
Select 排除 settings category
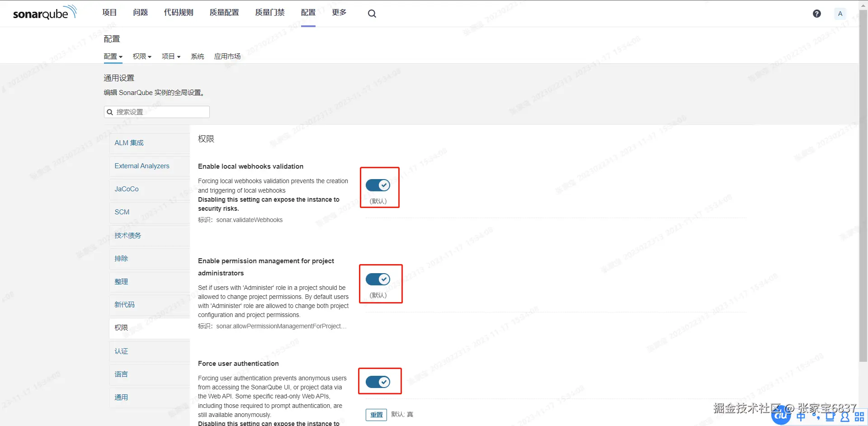click(149, 259)
